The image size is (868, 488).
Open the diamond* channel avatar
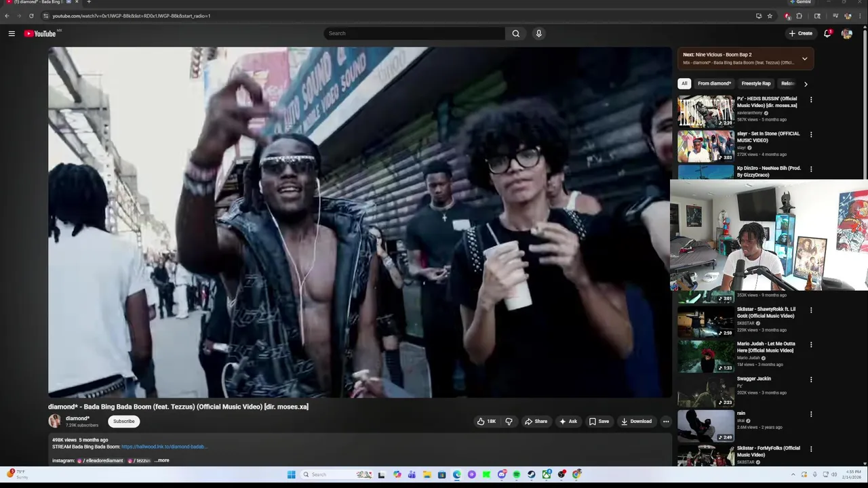pyautogui.click(x=54, y=421)
